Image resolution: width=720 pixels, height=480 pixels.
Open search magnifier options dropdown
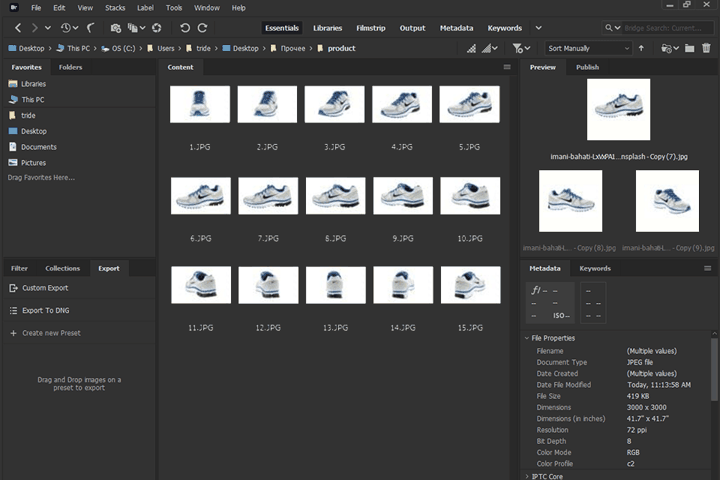click(613, 28)
